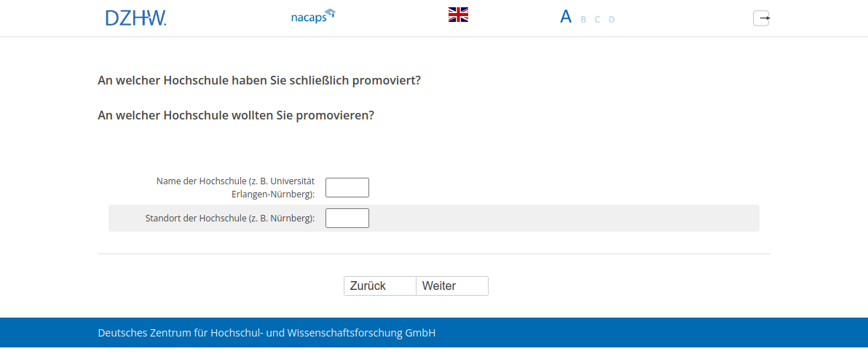Click the "wollten Sie promovieren" question heading
Viewport: 868px width, 354px height.
[x=236, y=115]
